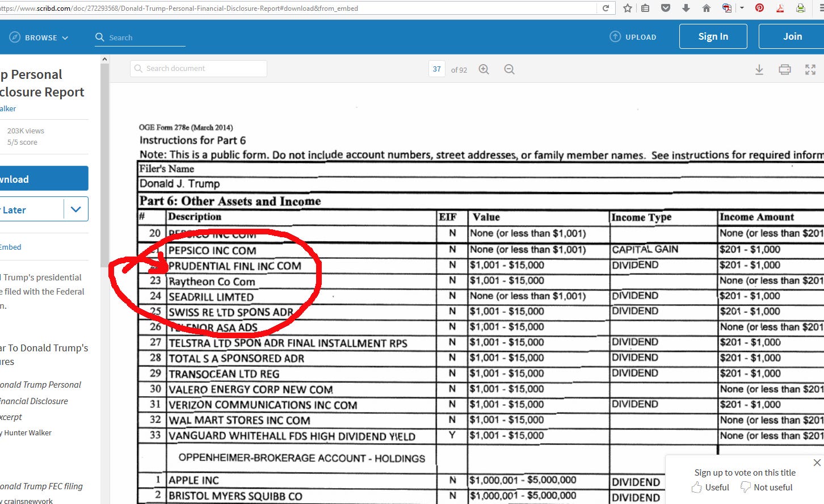Enter fullscreen view with expand icon
This screenshot has height=504, width=824.
pyautogui.click(x=810, y=70)
